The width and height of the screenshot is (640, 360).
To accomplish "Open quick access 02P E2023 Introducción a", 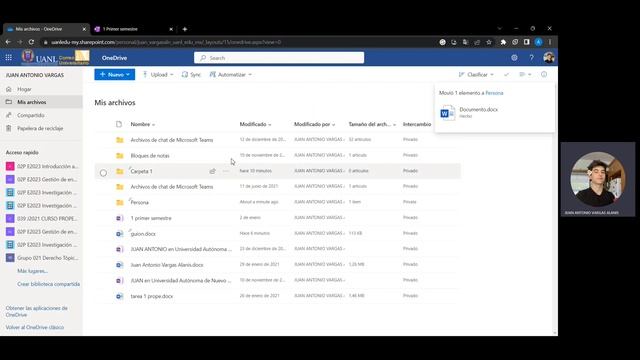I will point(41,167).
